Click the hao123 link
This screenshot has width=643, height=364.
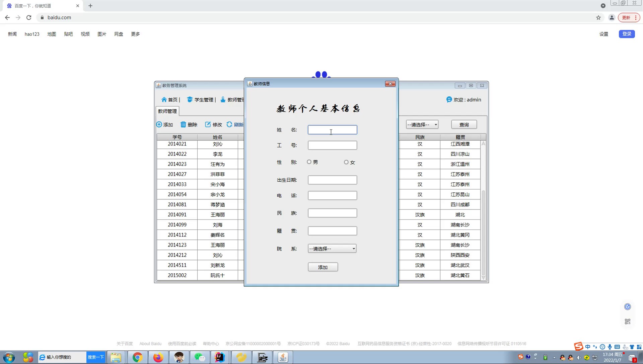point(32,34)
